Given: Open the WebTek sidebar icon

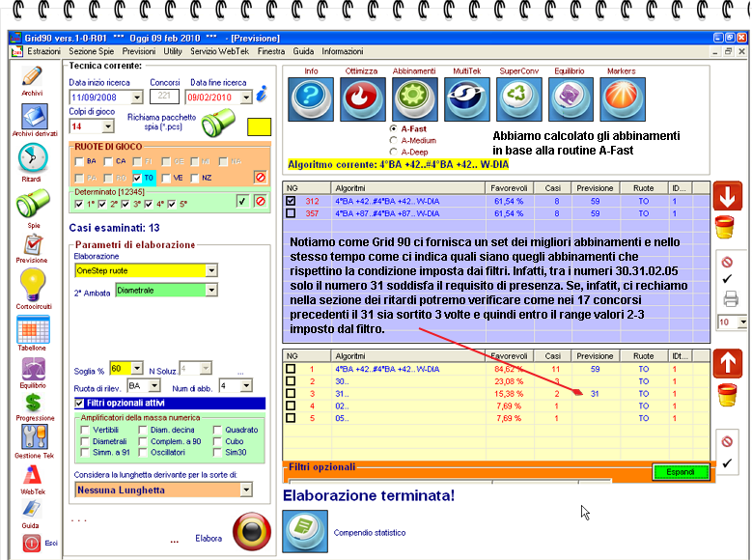Looking at the screenshot, I should point(33,476).
